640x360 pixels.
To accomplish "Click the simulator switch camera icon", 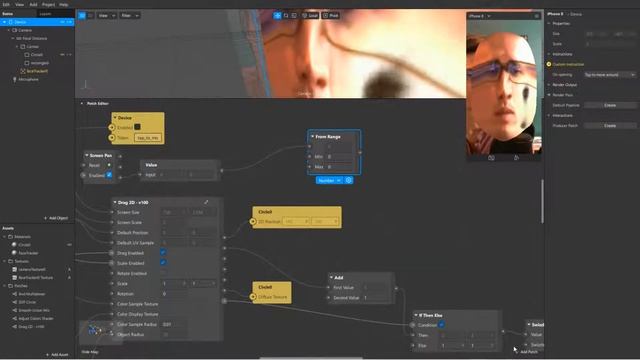I will pyautogui.click(x=491, y=158).
